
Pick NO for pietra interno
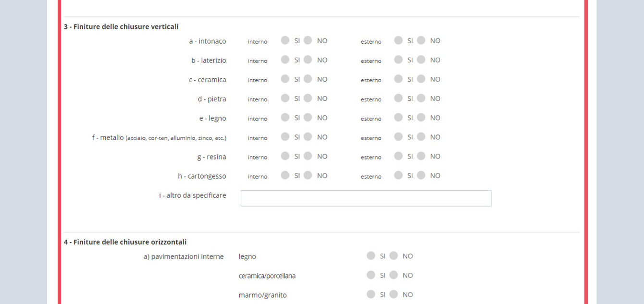308,98
